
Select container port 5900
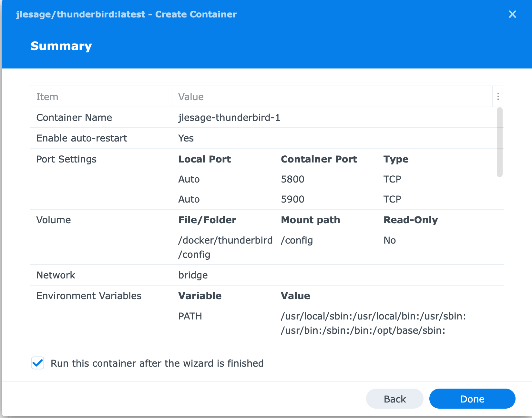(x=293, y=199)
